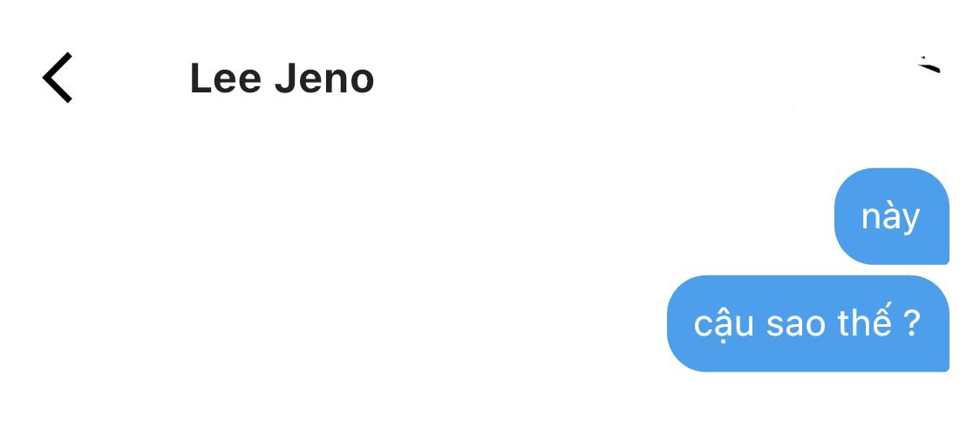Tap the second blue sent message

[x=807, y=323]
